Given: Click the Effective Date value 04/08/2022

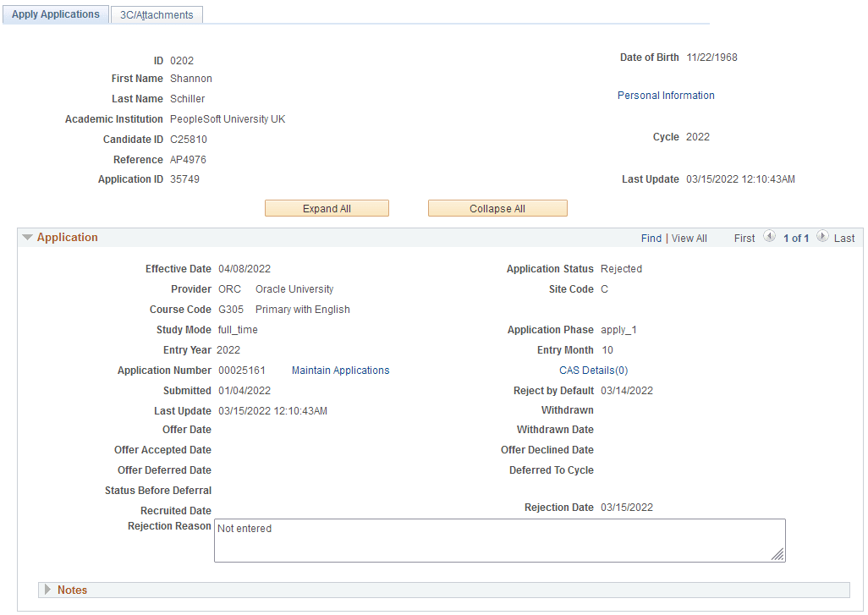Looking at the screenshot, I should coord(244,269).
